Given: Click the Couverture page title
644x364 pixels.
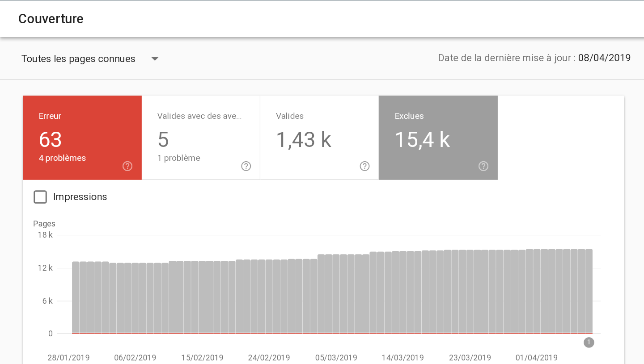Looking at the screenshot, I should 51,19.
